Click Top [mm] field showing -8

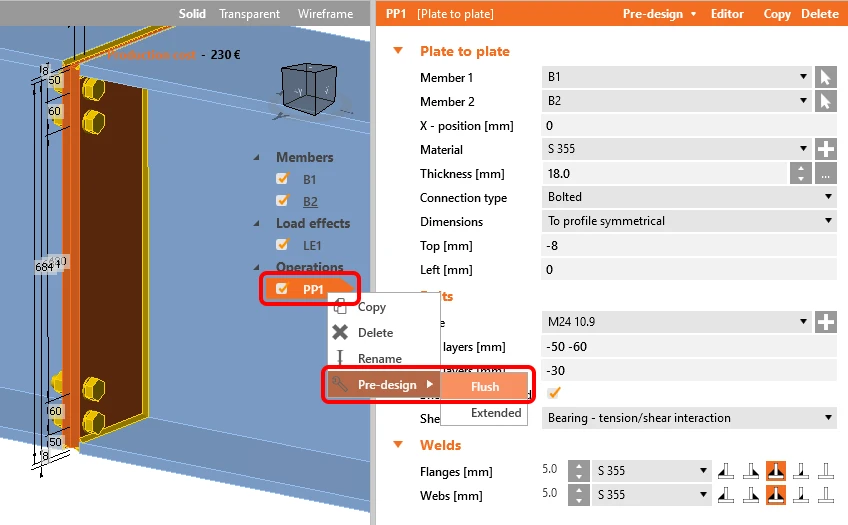coord(689,245)
